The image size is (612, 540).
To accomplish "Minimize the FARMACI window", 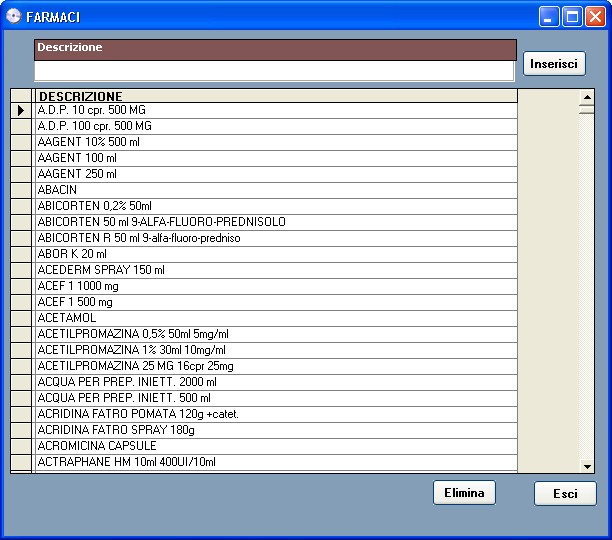I will tap(548, 17).
